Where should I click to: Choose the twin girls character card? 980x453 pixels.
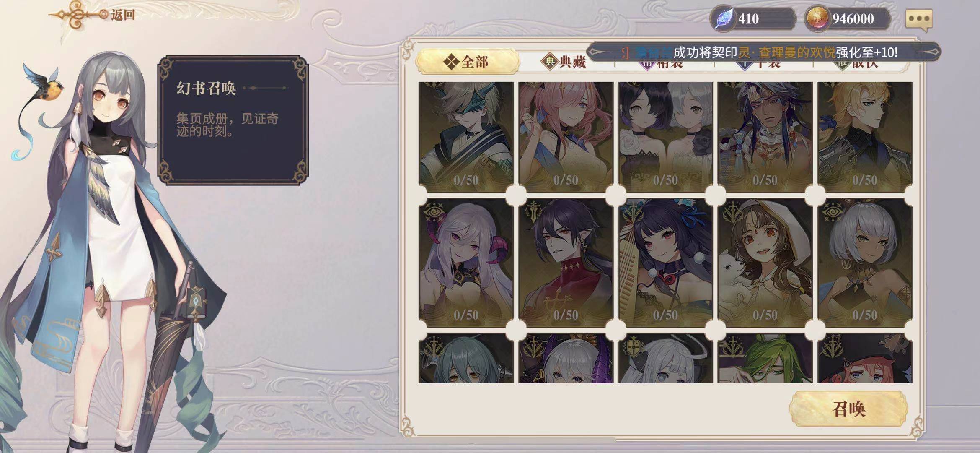coord(665,137)
